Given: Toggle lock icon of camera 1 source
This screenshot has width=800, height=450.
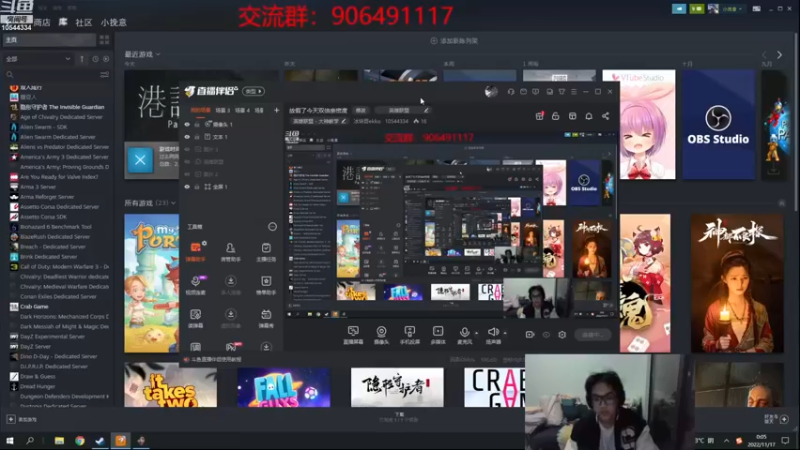Looking at the screenshot, I should tap(197, 124).
